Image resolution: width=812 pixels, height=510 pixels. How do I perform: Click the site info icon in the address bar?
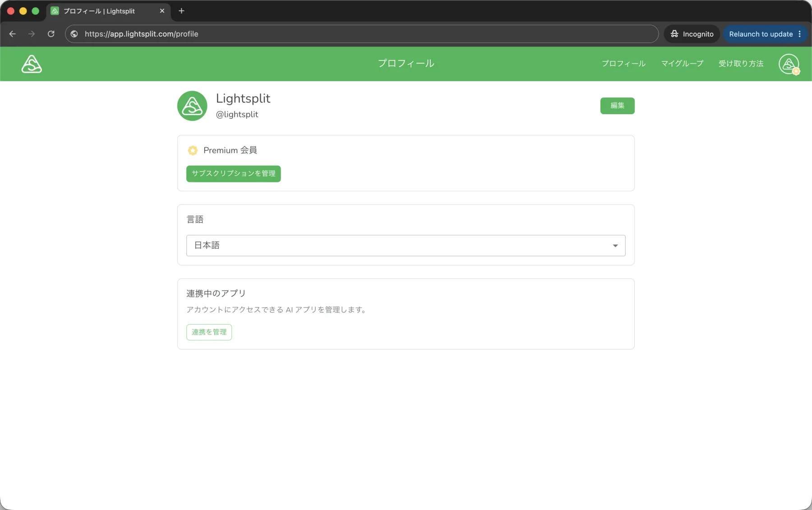click(x=74, y=34)
